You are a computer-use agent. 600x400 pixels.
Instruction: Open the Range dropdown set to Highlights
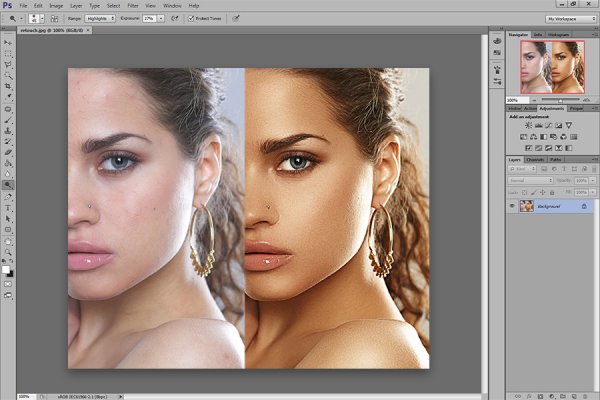tap(100, 18)
